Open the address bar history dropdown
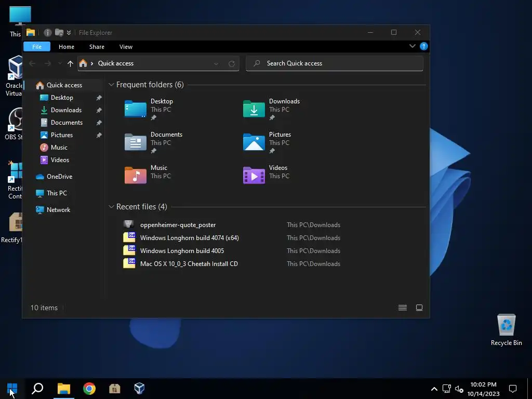Viewport: 532px width, 399px height. click(x=216, y=64)
